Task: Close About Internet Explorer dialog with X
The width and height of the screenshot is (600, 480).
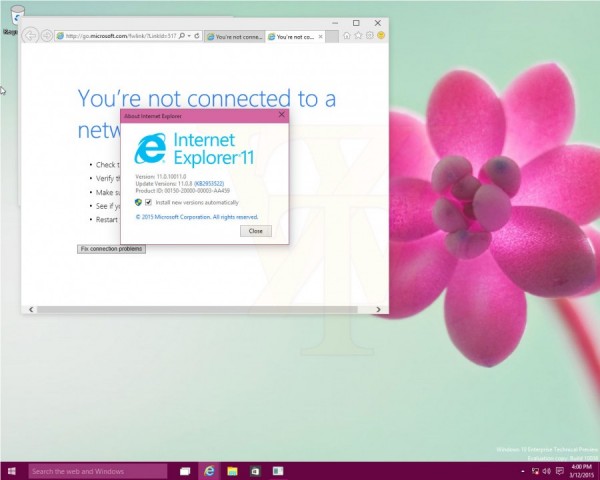Action: click(282, 115)
